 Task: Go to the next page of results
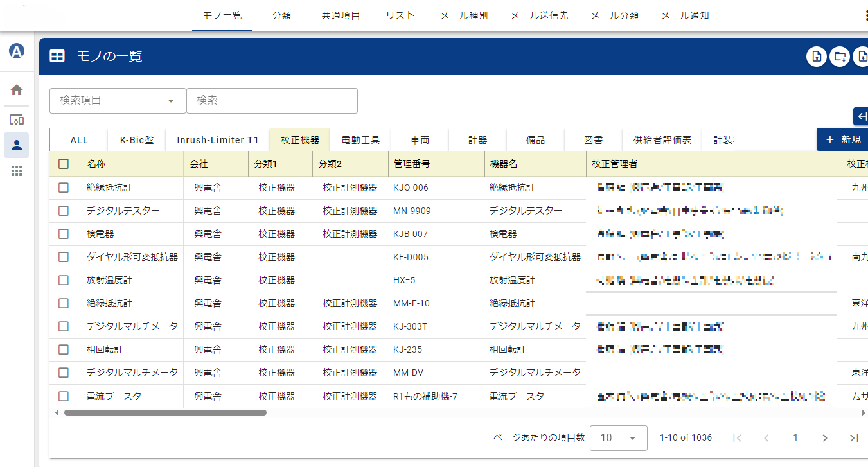pyautogui.click(x=825, y=438)
